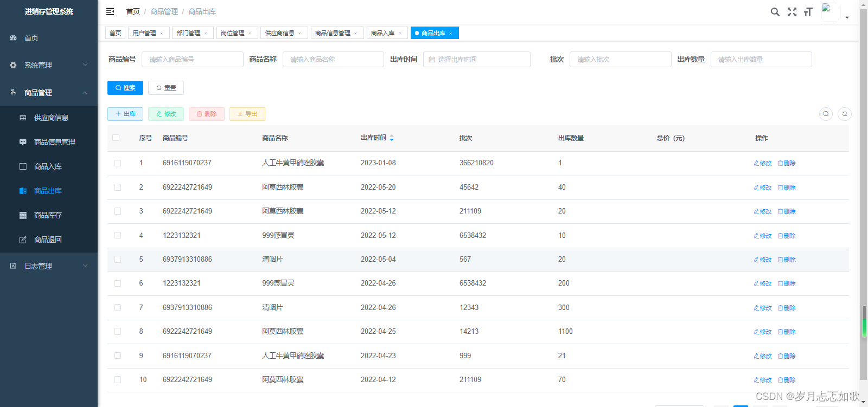Viewport: 868px width, 407px height.
Task: Click the icon beside 商品出库 in the sidebar
Action: tap(23, 191)
